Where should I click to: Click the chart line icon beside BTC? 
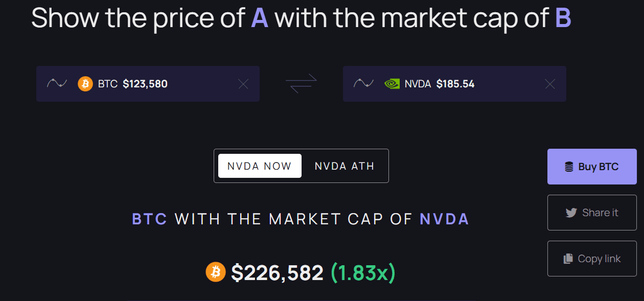pos(57,83)
